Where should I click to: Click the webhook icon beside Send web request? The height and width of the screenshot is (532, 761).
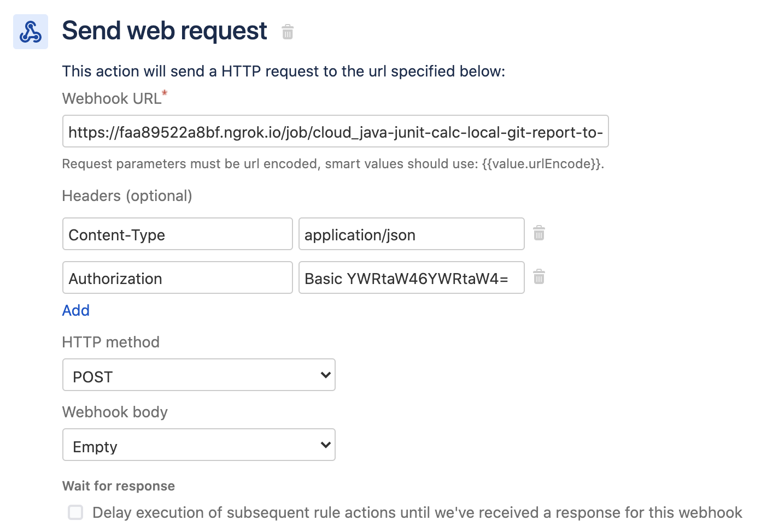click(x=31, y=32)
